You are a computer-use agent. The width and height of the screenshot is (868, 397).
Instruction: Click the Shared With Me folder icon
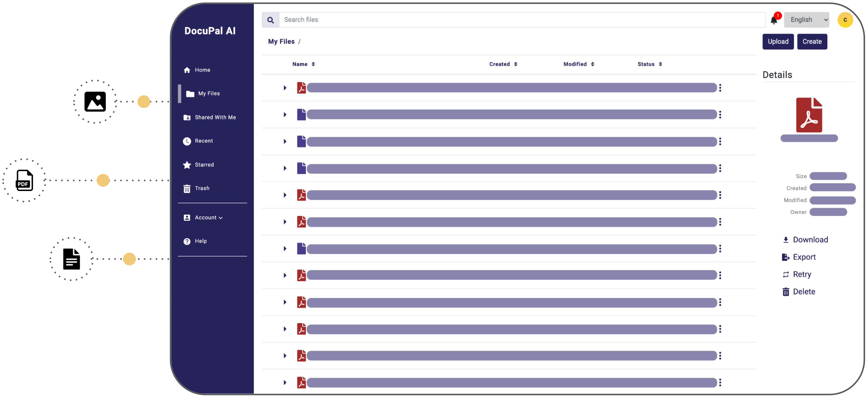(x=187, y=117)
